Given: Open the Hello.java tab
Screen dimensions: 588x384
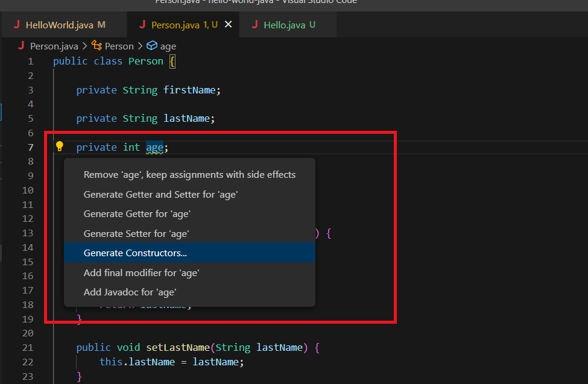Looking at the screenshot, I should coord(284,25).
